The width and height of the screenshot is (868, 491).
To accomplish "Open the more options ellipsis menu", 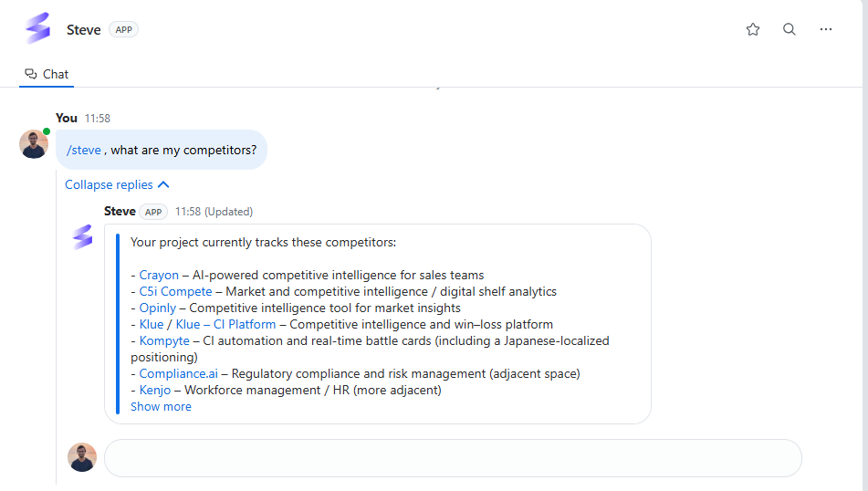I will [826, 29].
